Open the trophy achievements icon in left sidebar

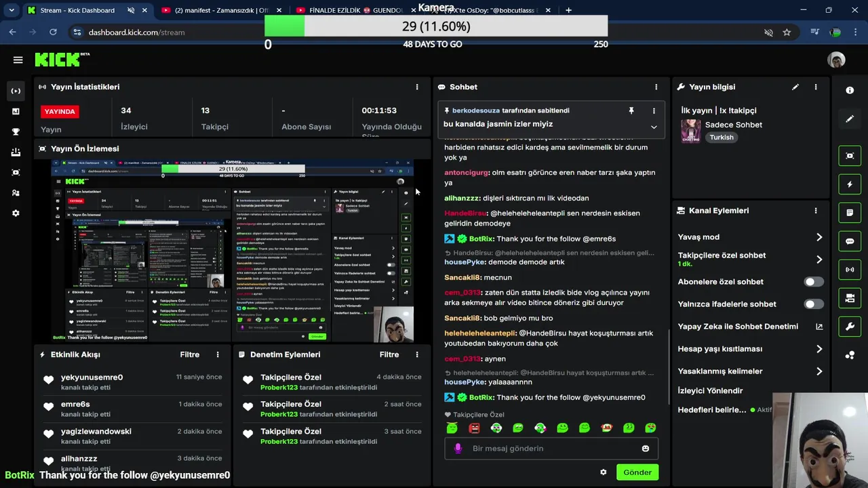pyautogui.click(x=16, y=131)
